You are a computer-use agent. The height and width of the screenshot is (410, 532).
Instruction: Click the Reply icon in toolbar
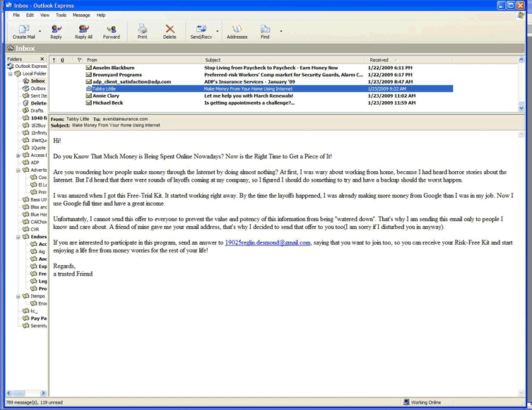[x=56, y=31]
